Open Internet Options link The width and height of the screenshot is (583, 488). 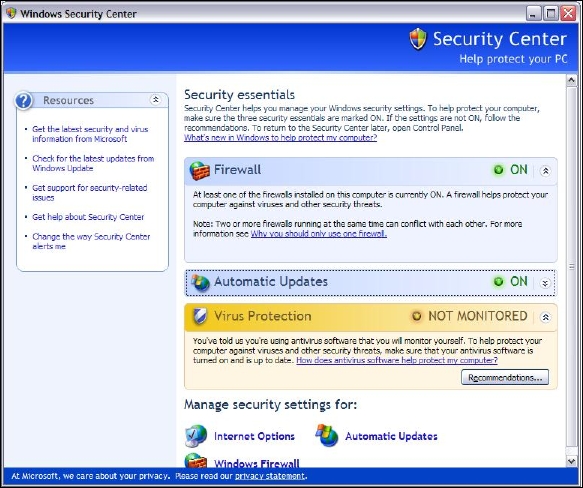(254, 436)
